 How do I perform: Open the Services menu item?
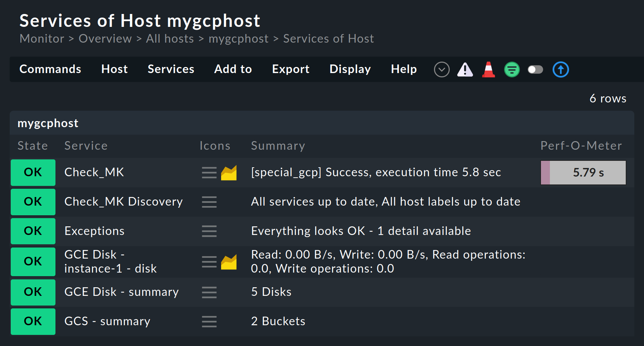point(171,69)
